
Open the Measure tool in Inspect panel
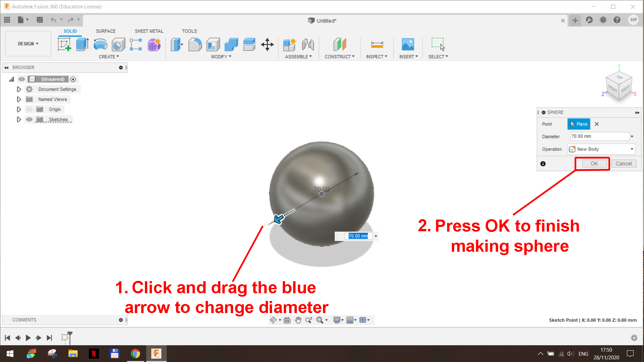click(x=377, y=45)
